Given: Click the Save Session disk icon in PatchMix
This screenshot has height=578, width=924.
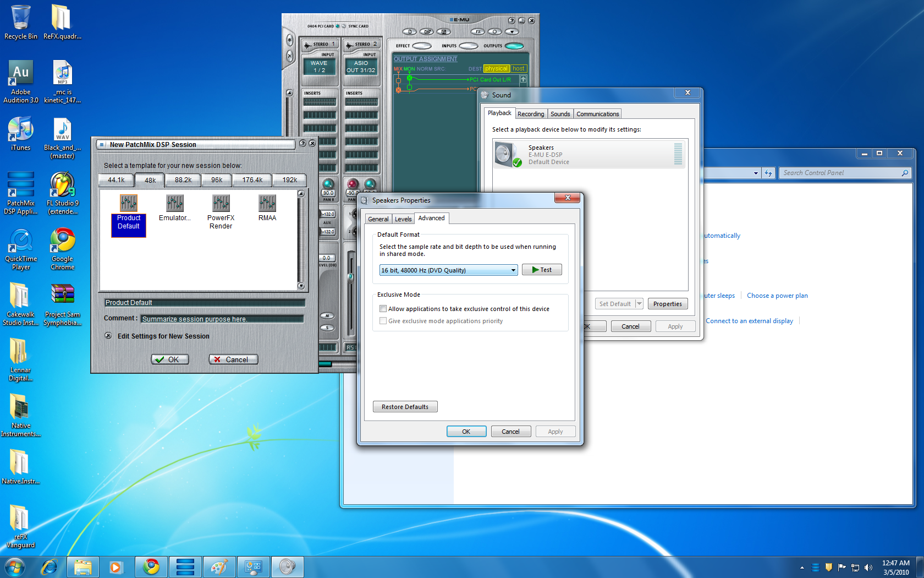Looking at the screenshot, I should [x=444, y=32].
